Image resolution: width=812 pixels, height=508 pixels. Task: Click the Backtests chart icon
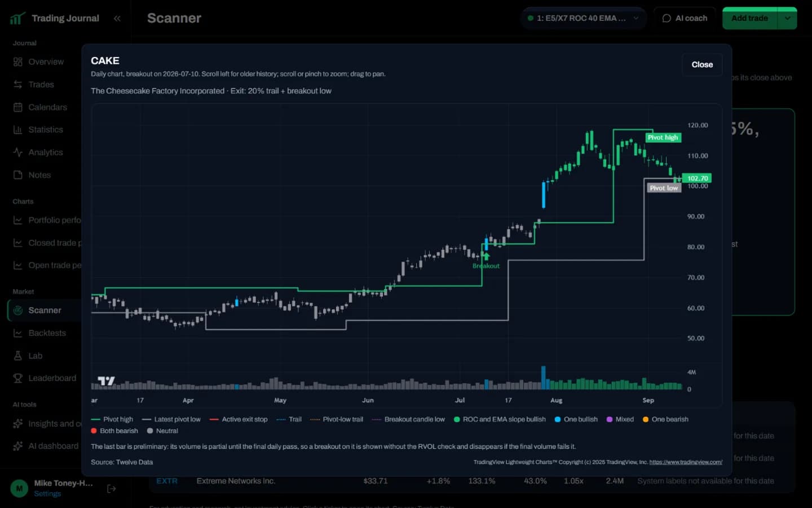coord(18,333)
